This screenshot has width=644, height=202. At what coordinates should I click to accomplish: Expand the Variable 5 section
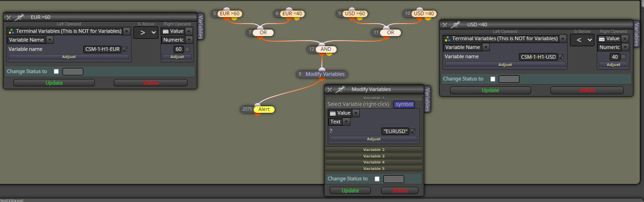[374, 169]
